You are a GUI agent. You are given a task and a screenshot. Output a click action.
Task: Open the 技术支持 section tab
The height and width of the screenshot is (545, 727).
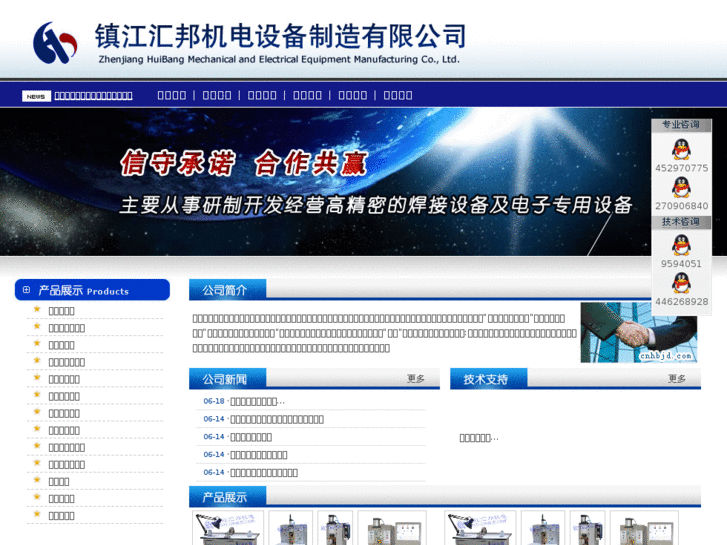coord(488,379)
